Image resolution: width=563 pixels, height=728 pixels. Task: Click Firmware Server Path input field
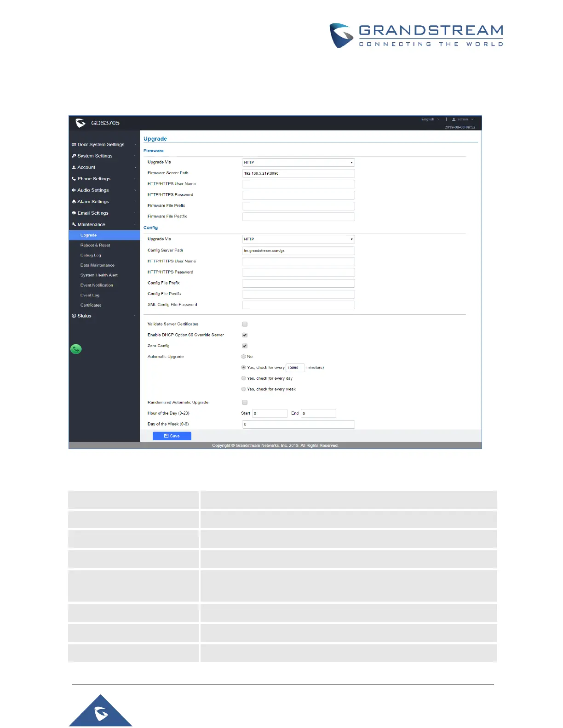[299, 173]
